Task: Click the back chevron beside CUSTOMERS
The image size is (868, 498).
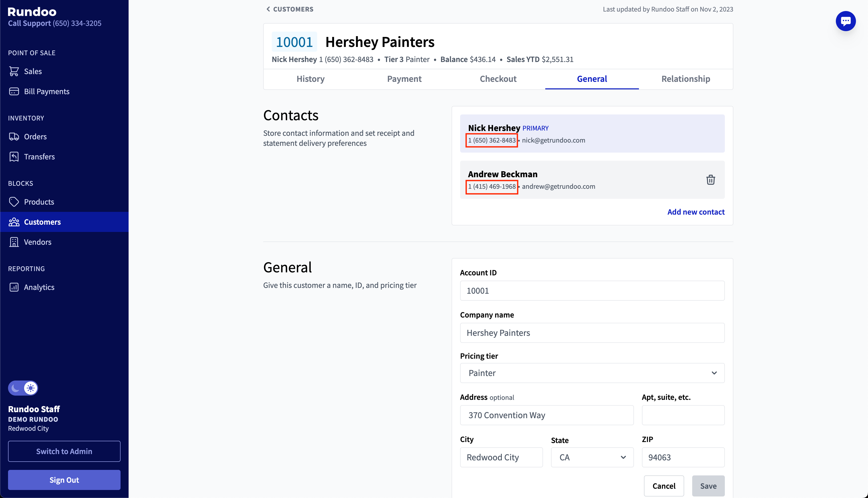Action: tap(268, 9)
